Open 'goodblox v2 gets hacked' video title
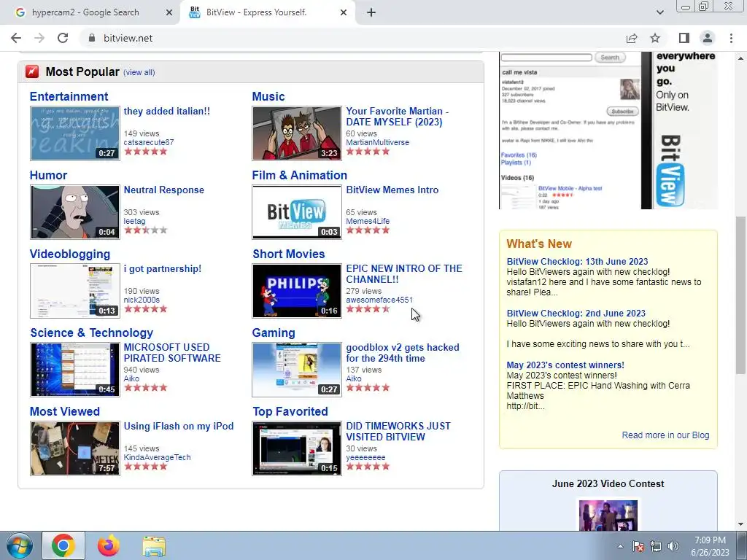The image size is (747, 560). [403, 353]
